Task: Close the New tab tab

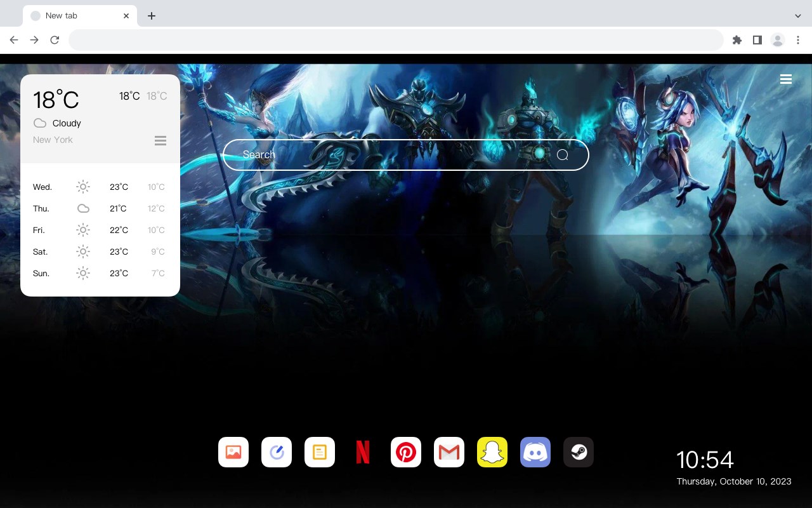Action: click(126, 16)
